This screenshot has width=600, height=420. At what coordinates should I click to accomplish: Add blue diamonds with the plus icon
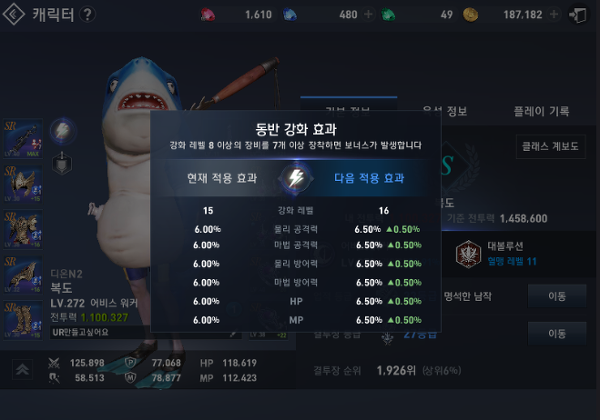pyautogui.click(x=368, y=15)
